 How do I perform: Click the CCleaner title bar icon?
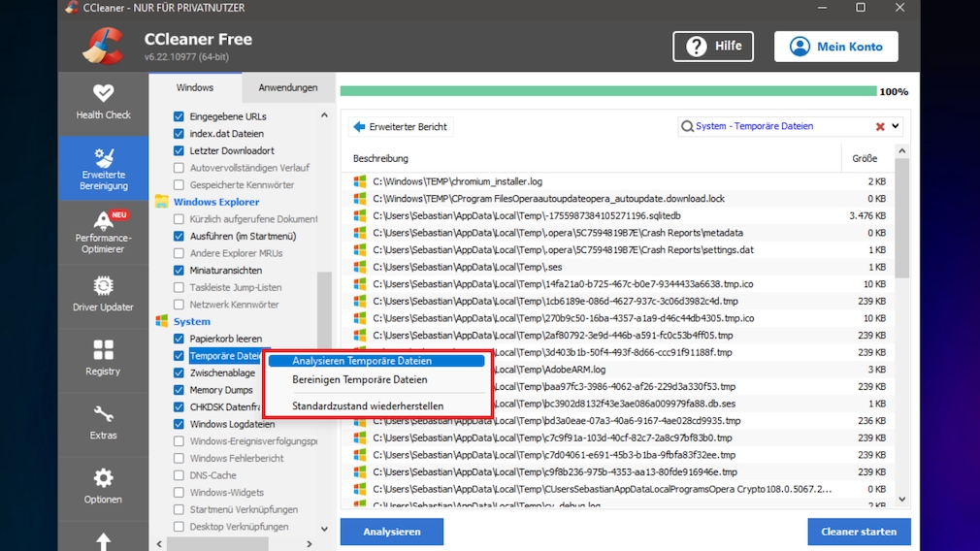(x=72, y=8)
